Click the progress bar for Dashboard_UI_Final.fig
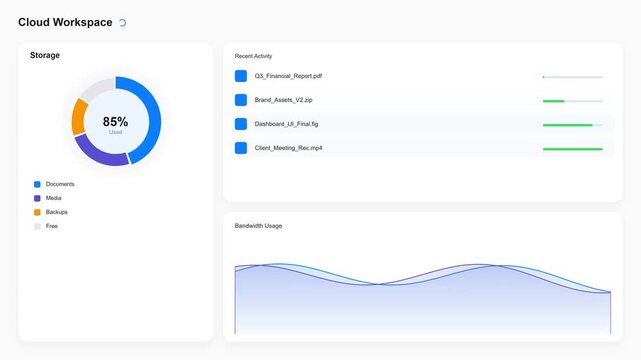 pyautogui.click(x=572, y=125)
